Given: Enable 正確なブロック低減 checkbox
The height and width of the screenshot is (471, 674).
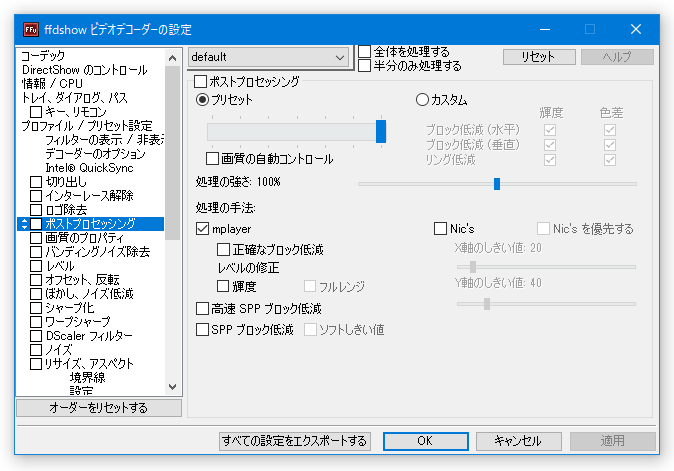Looking at the screenshot, I should [223, 249].
